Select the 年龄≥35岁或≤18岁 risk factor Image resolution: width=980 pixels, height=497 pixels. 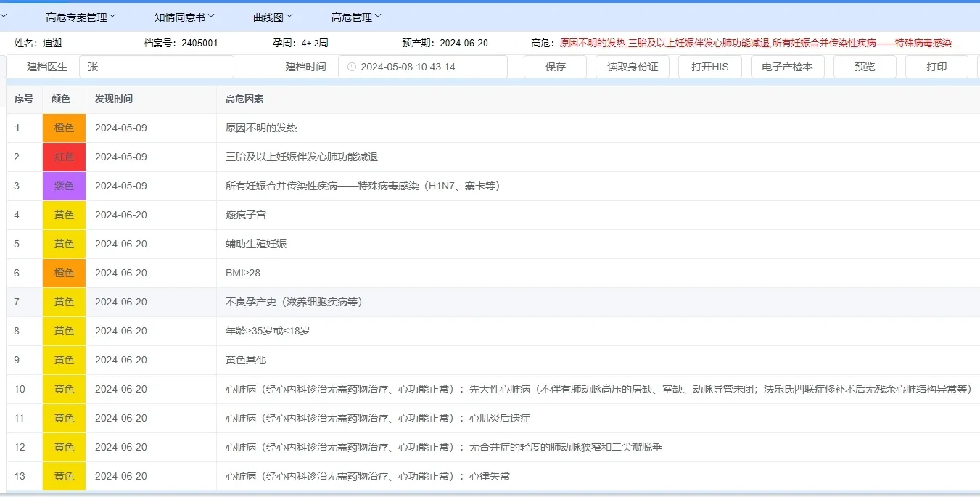click(268, 331)
